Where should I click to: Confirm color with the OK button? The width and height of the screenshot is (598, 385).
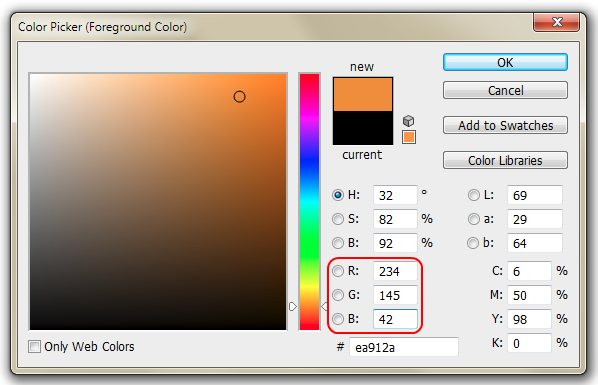coord(505,62)
